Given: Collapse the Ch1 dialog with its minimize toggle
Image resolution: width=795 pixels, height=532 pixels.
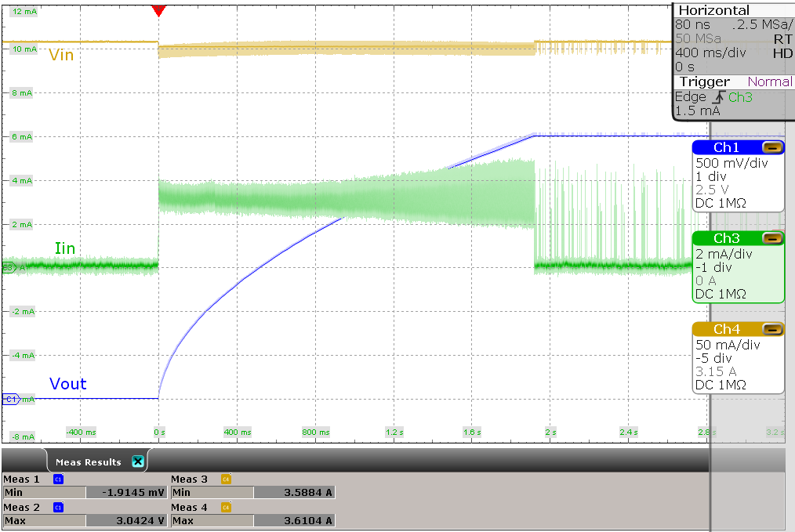Looking at the screenshot, I should point(775,147).
